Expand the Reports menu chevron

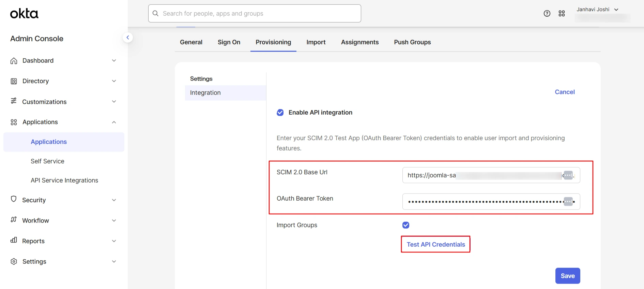114,241
